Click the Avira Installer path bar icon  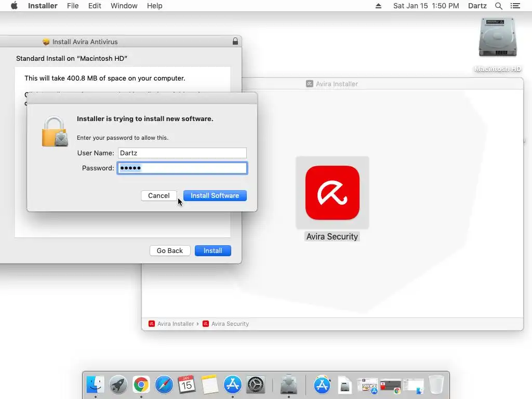click(152, 324)
